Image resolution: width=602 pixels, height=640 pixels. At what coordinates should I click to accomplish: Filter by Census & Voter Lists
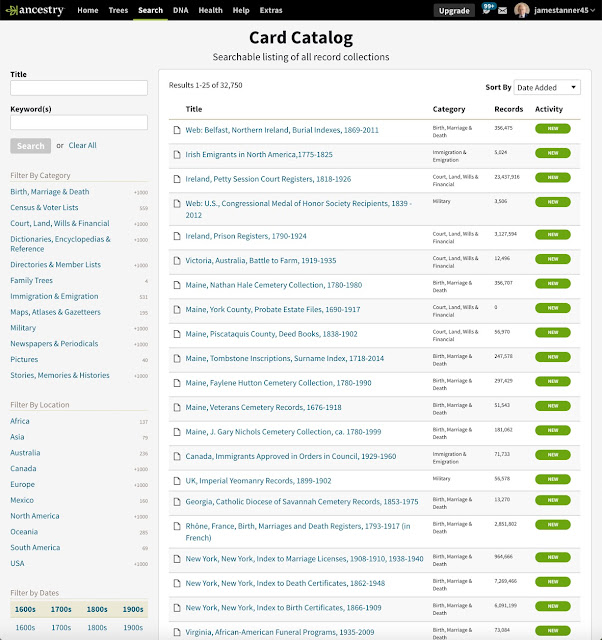pyautogui.click(x=44, y=208)
